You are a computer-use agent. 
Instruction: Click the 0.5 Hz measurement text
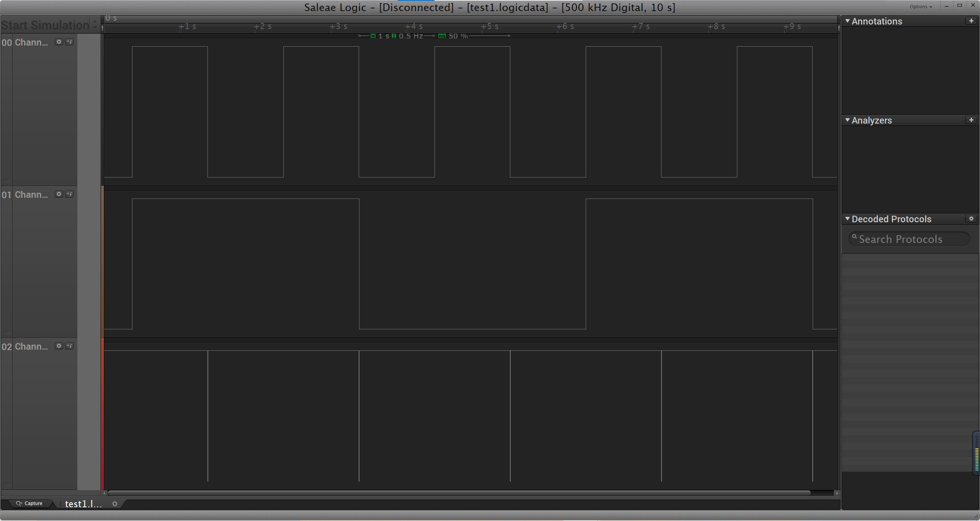[411, 36]
